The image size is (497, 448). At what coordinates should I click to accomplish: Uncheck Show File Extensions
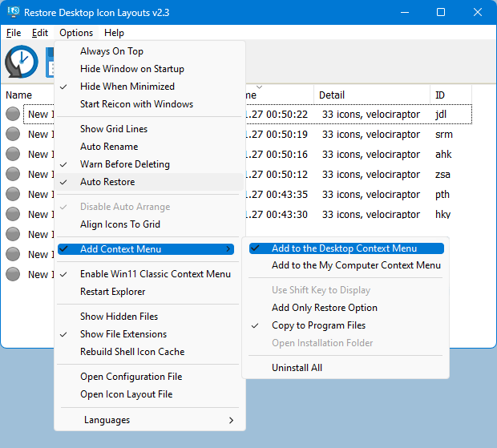pos(149,334)
